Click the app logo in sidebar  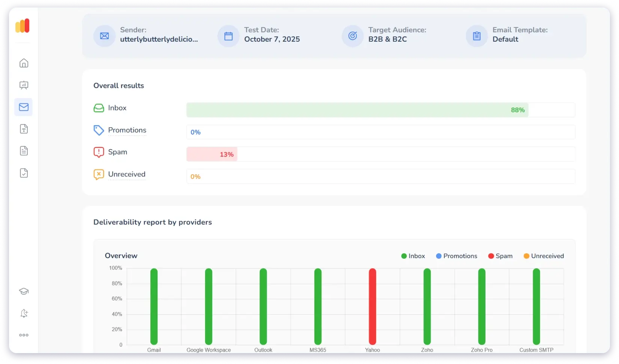pos(23,26)
